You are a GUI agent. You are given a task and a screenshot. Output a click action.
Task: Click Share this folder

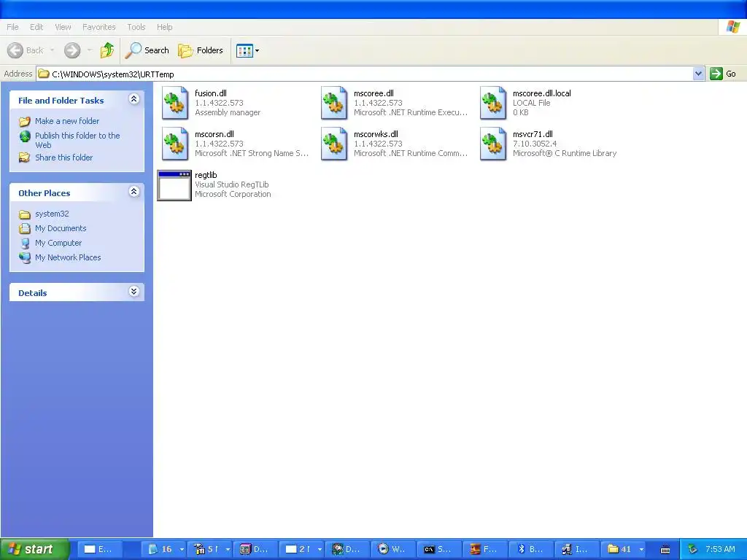click(64, 157)
